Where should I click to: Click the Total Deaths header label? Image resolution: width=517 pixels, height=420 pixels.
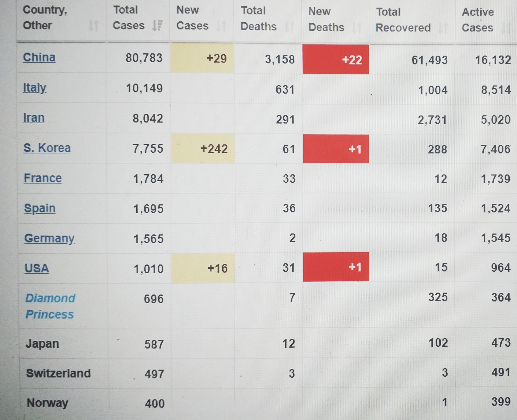click(x=258, y=19)
